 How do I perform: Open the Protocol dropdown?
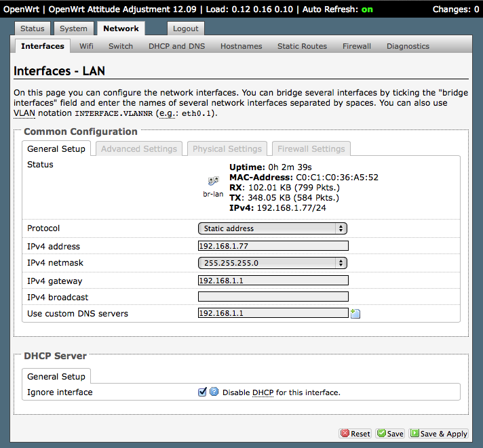(273, 228)
